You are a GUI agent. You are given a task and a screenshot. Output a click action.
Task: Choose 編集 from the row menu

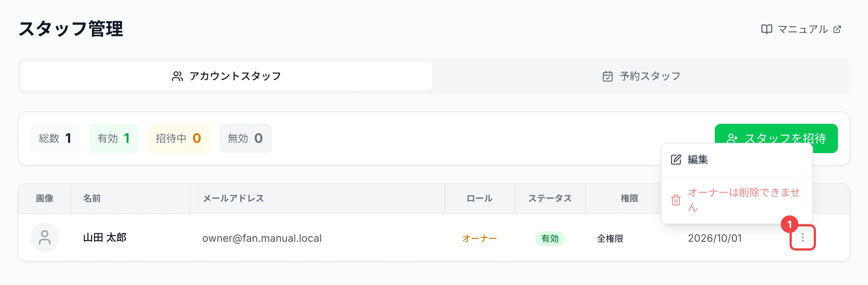point(737,160)
